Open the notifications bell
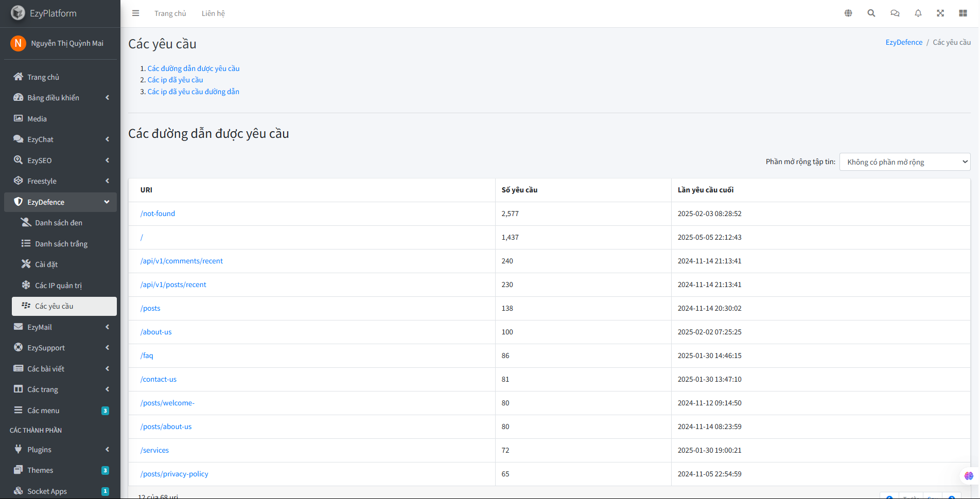 [x=918, y=13]
